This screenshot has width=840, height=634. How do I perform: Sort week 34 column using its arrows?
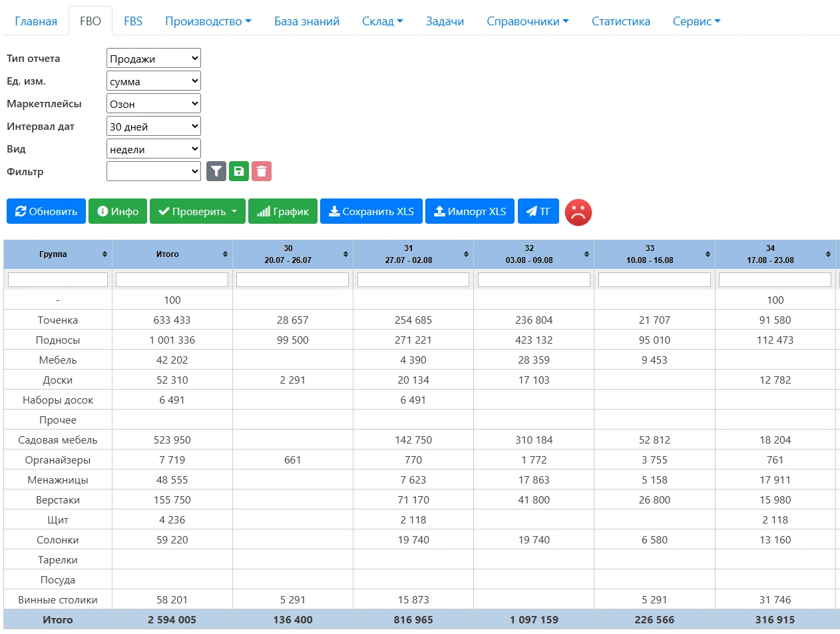click(828, 254)
